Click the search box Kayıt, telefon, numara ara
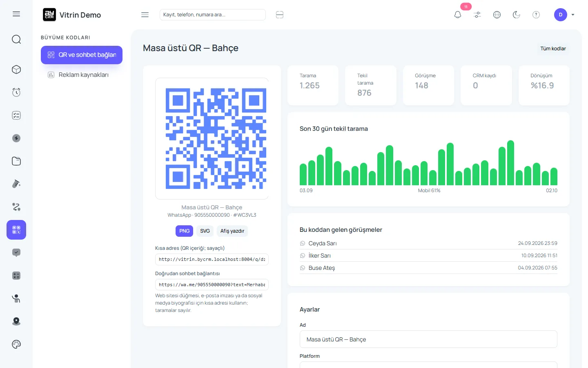Viewport: 588px width, 368px height. pos(212,15)
